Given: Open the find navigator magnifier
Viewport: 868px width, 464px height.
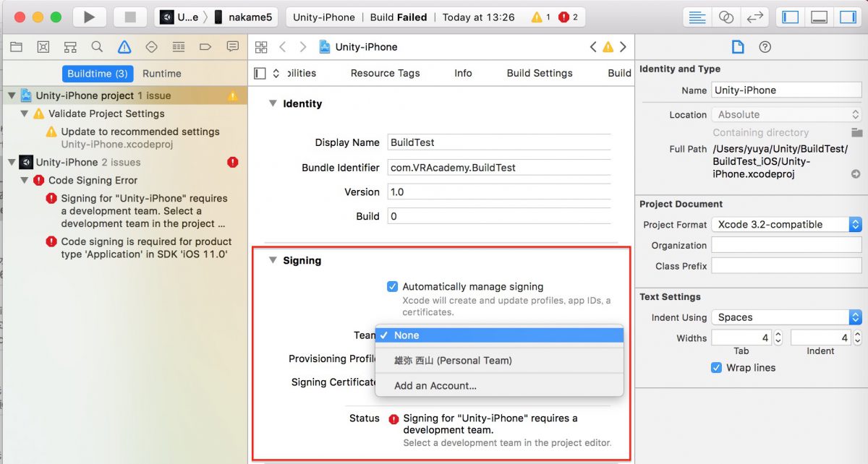Looking at the screenshot, I should coord(97,47).
